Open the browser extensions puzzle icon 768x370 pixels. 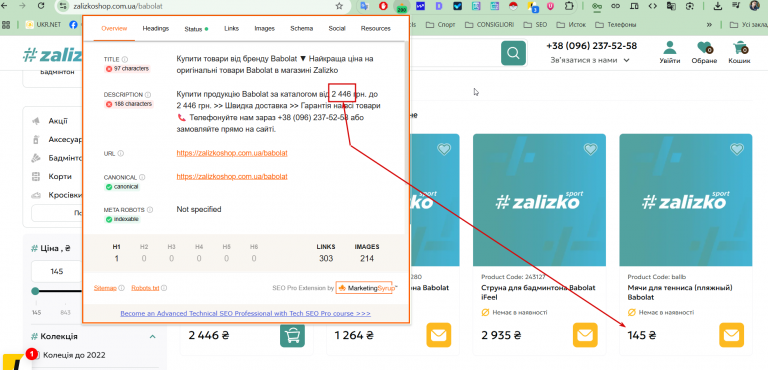click(x=569, y=6)
